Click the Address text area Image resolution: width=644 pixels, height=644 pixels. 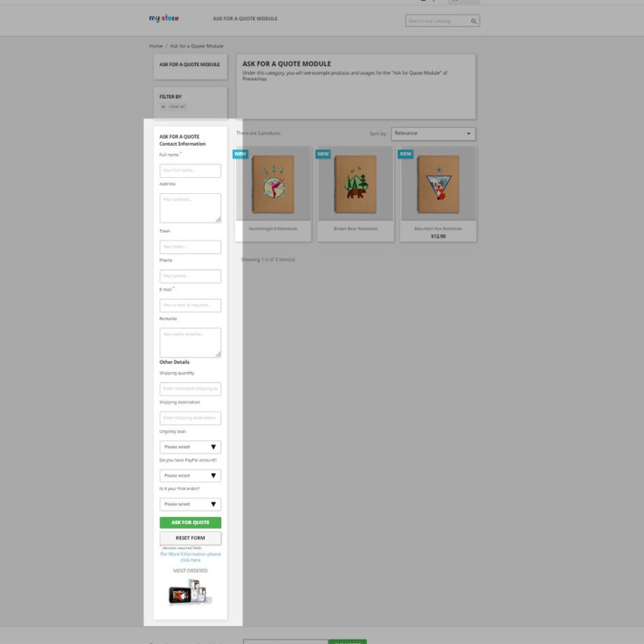click(x=191, y=208)
